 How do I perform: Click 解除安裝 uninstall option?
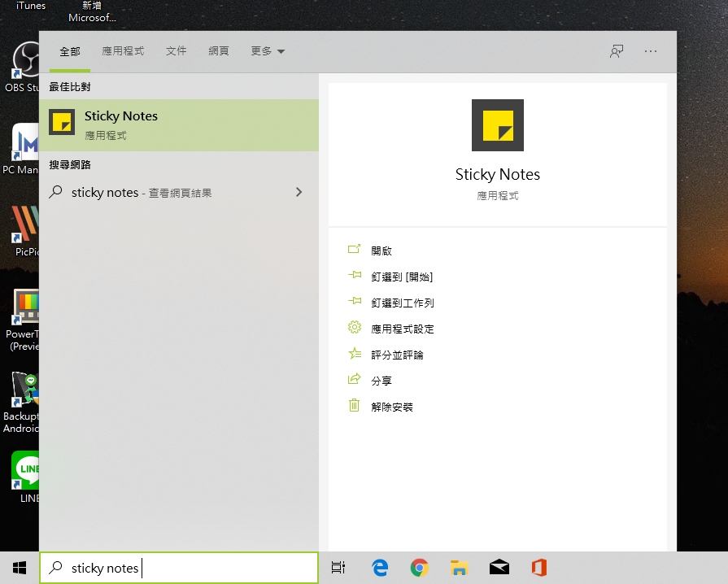(x=391, y=407)
